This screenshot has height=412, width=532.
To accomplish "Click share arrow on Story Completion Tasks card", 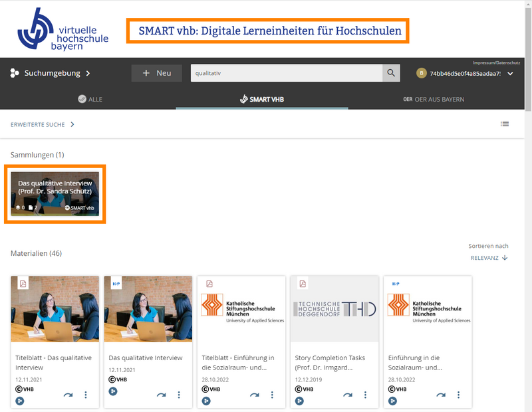I will (x=347, y=395).
